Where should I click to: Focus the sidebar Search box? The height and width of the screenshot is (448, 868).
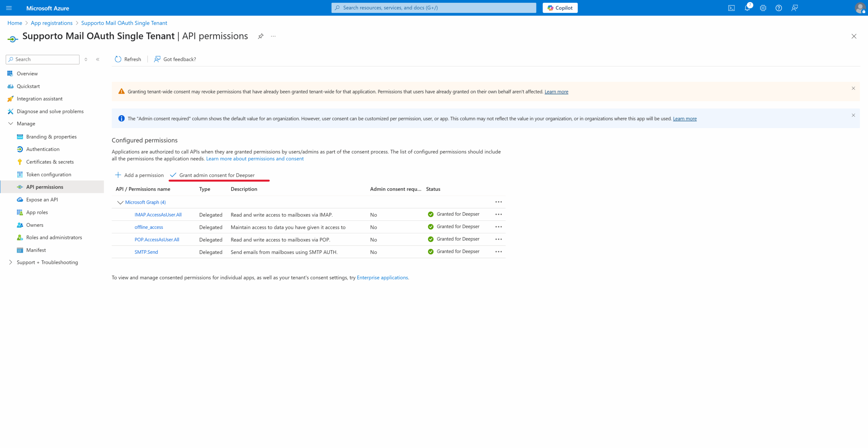coord(43,59)
